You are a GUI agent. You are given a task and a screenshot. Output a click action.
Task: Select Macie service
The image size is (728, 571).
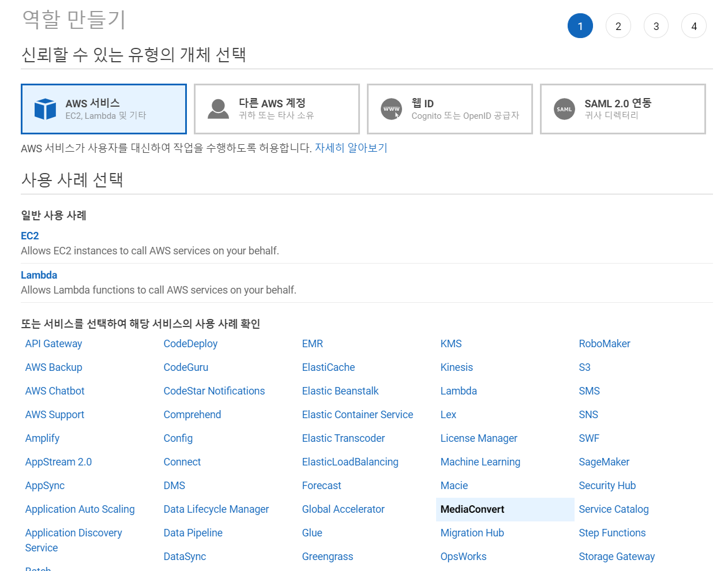pos(454,486)
